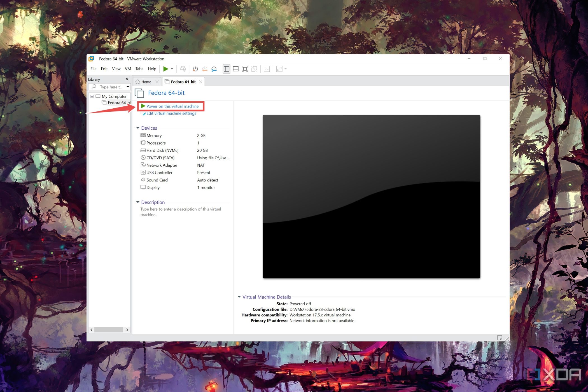
Task: Open the File menu
Action: coord(94,69)
